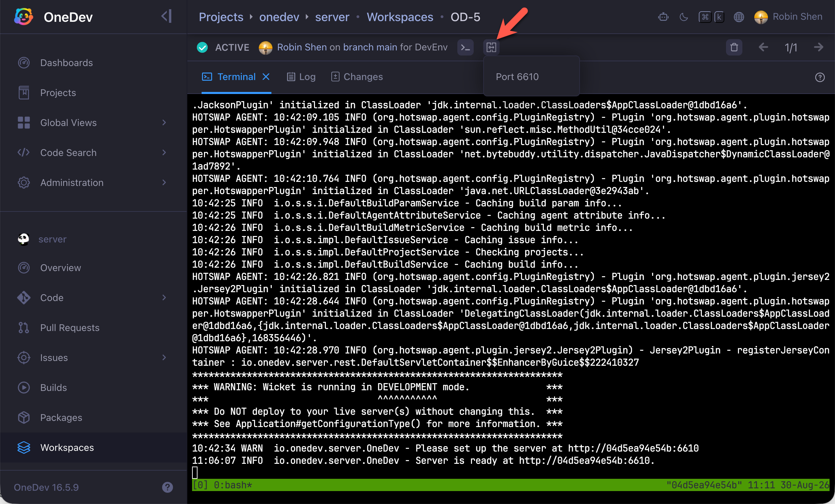Image resolution: width=835 pixels, height=504 pixels.
Task: Click the onedev breadcrumb link
Action: coord(279,17)
